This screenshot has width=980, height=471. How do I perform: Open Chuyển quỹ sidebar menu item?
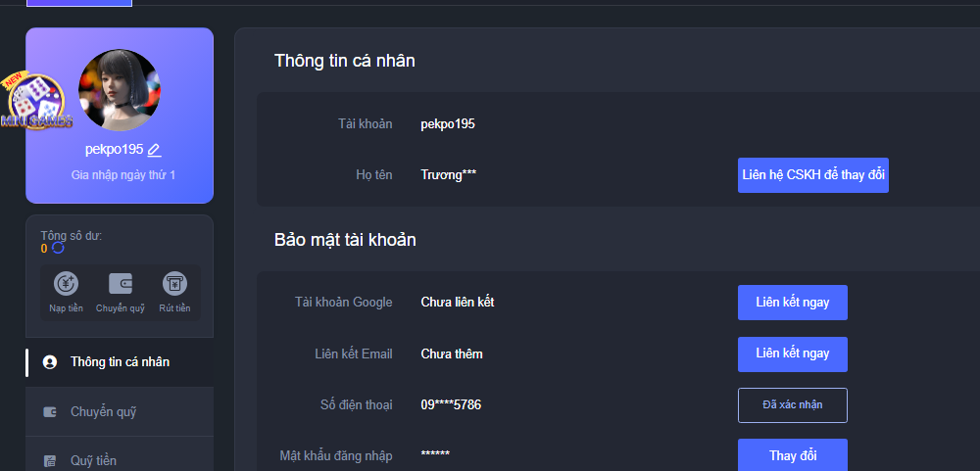point(103,412)
